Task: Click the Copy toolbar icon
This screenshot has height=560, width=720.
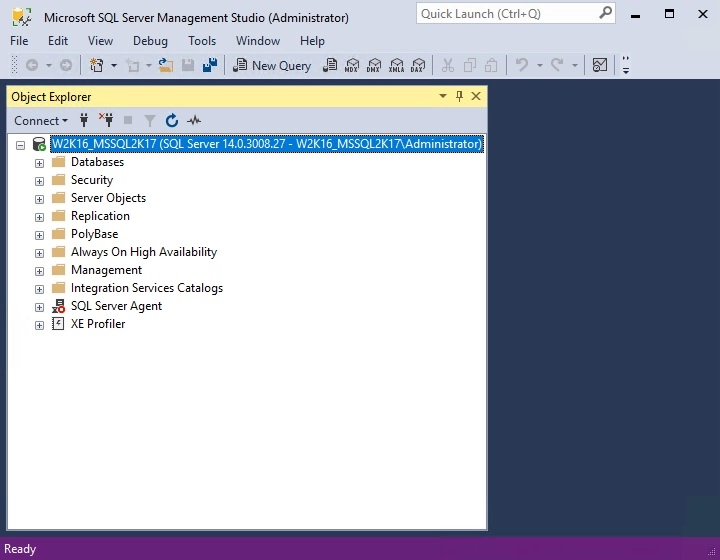Action: pos(469,66)
